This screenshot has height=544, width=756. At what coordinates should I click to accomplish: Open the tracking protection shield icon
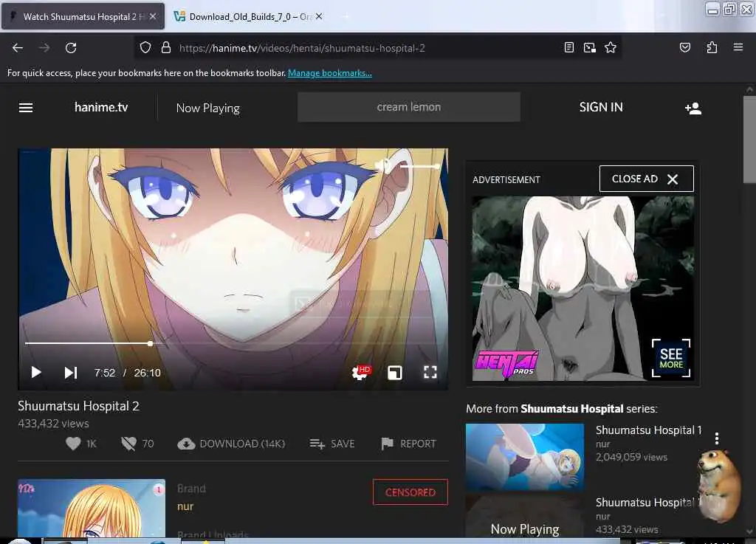145,48
